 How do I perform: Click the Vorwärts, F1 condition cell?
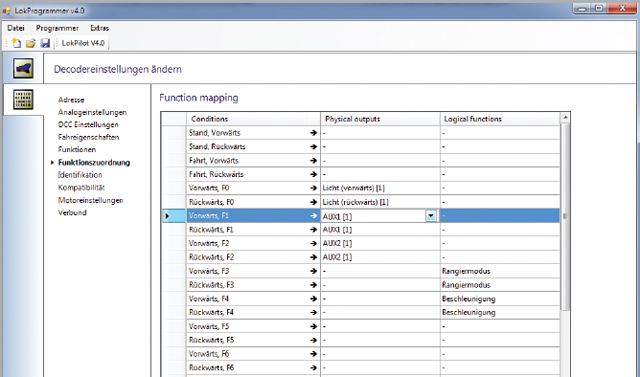[253, 216]
